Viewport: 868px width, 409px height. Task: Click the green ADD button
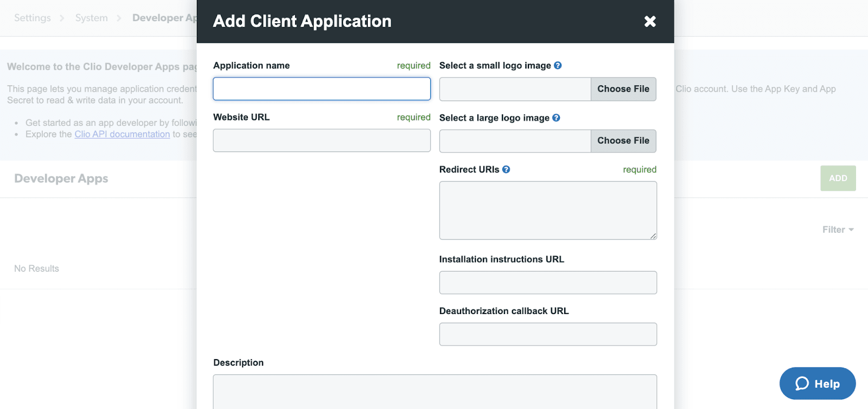(x=838, y=178)
